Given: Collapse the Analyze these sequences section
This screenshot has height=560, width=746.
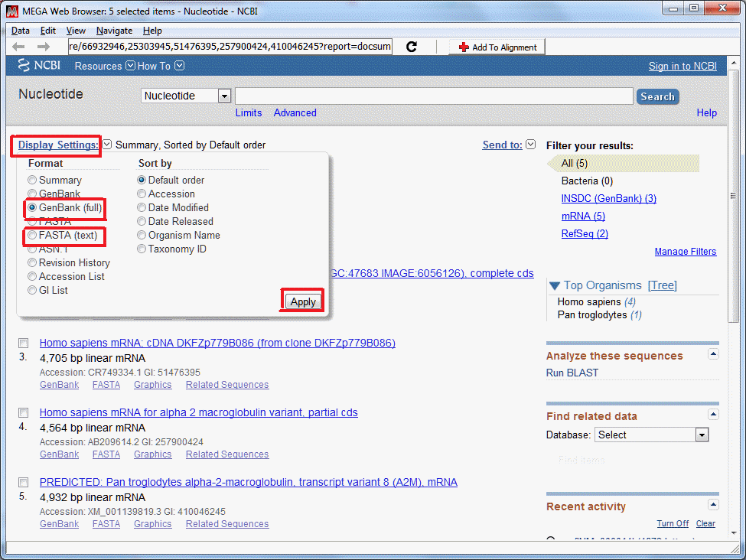Looking at the screenshot, I should [x=713, y=354].
